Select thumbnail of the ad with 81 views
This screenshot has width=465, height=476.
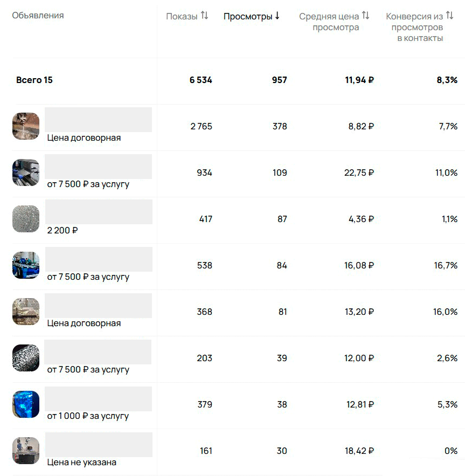pos(26,312)
